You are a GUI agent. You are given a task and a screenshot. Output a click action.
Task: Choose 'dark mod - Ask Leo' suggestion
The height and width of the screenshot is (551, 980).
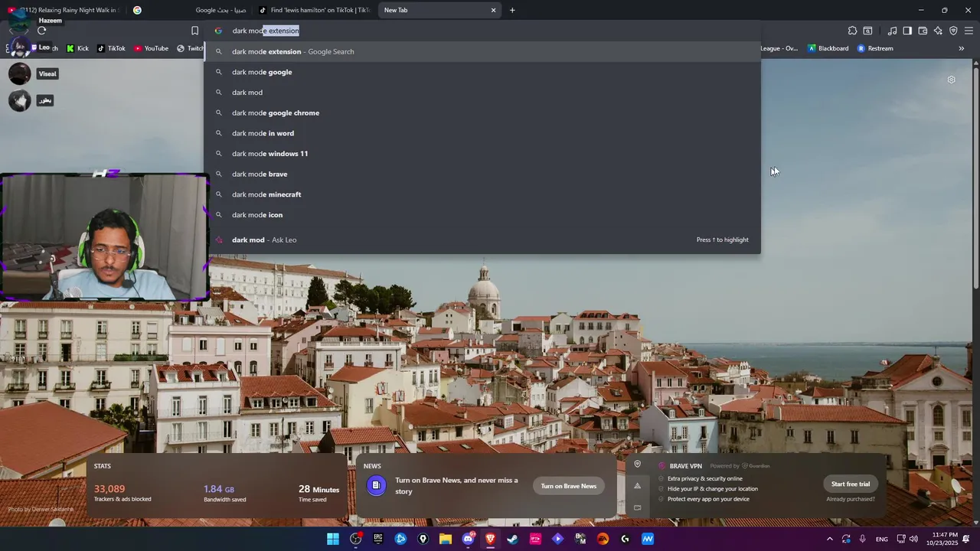[x=482, y=240]
